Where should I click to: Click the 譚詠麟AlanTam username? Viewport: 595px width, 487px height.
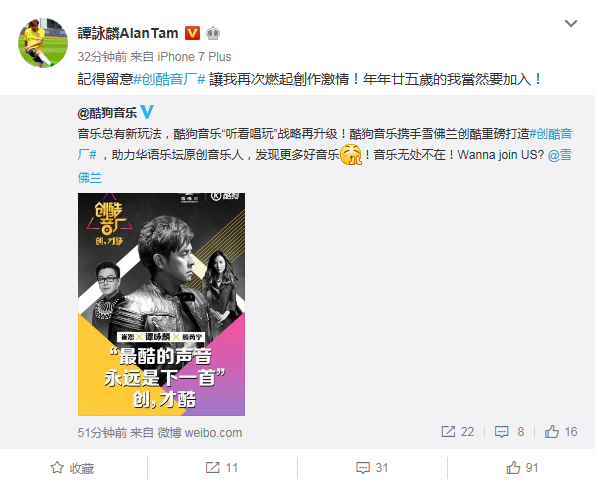point(128,33)
